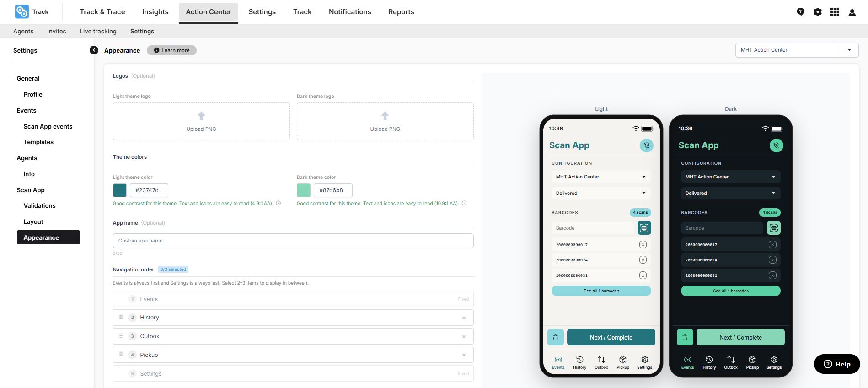Click the light theme logo upload arrow
This screenshot has width=868, height=388.
click(x=201, y=116)
